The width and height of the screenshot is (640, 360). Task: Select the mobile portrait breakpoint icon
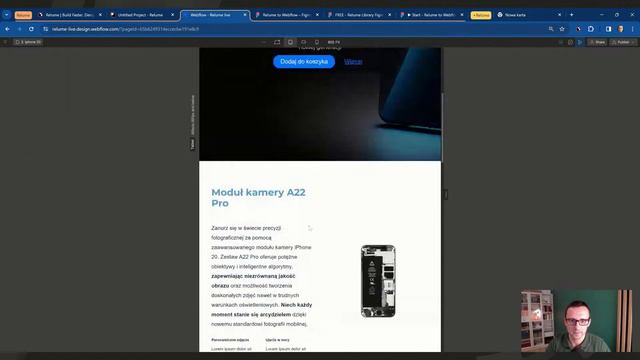pos(317,42)
